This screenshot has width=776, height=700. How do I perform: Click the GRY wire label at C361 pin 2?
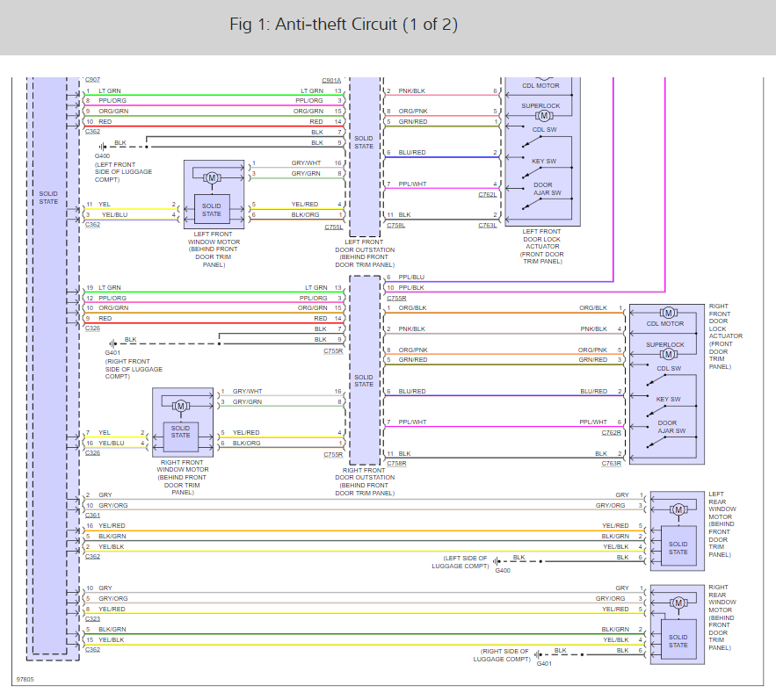105,494
